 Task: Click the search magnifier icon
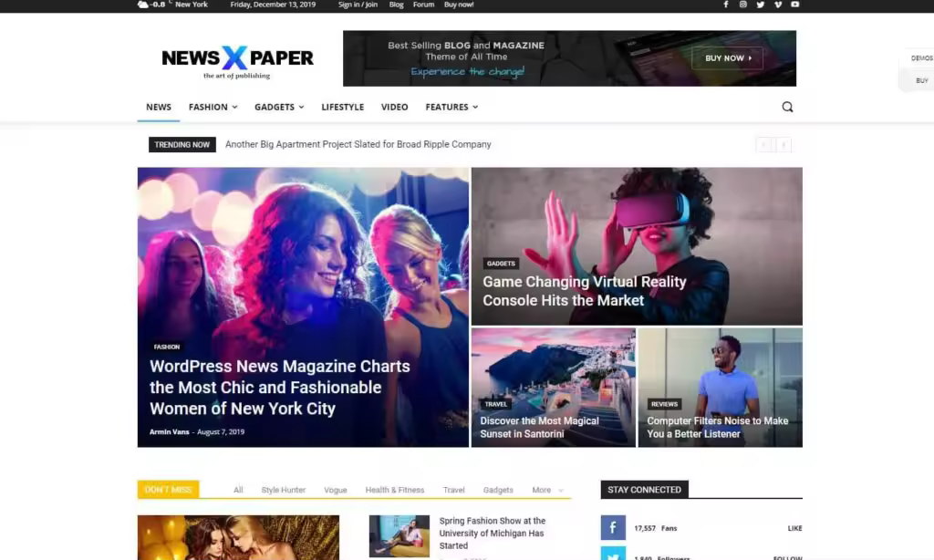[787, 107]
